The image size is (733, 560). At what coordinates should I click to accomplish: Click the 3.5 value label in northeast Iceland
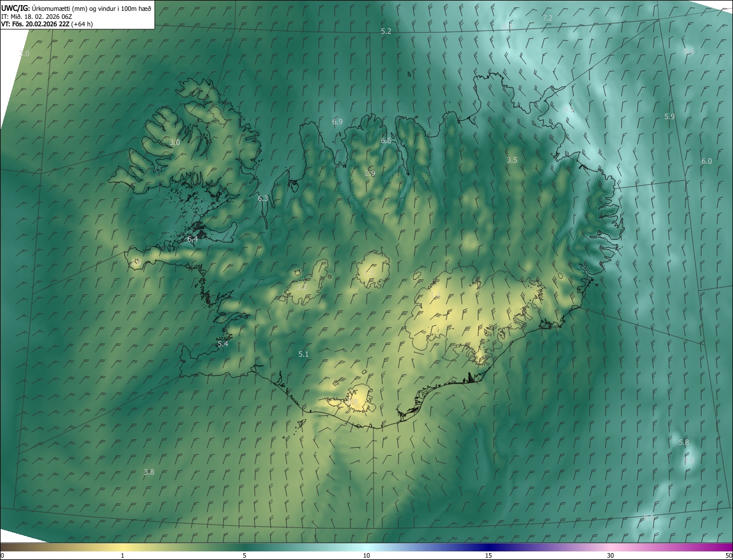coord(512,160)
